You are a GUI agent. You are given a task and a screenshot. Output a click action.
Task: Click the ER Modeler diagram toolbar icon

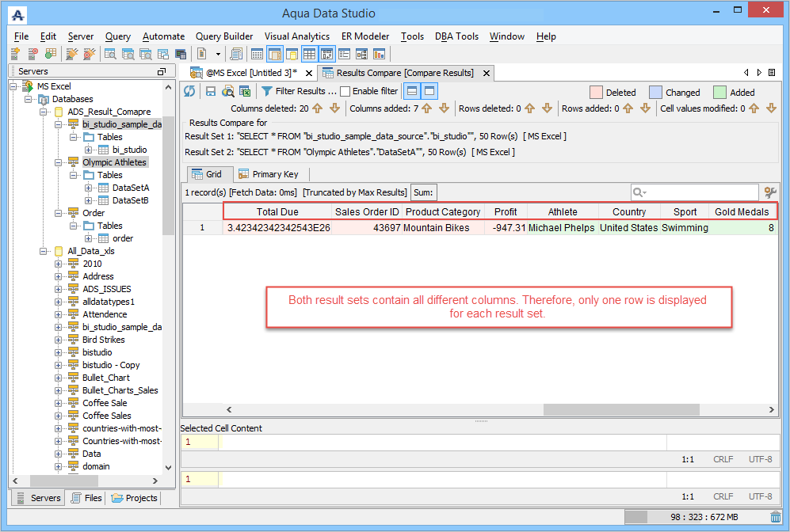pos(362,53)
